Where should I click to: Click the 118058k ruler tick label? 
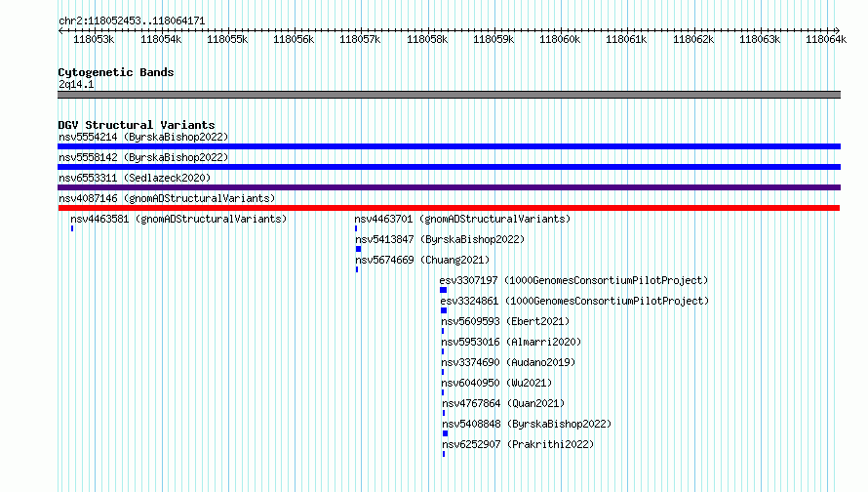pos(427,39)
